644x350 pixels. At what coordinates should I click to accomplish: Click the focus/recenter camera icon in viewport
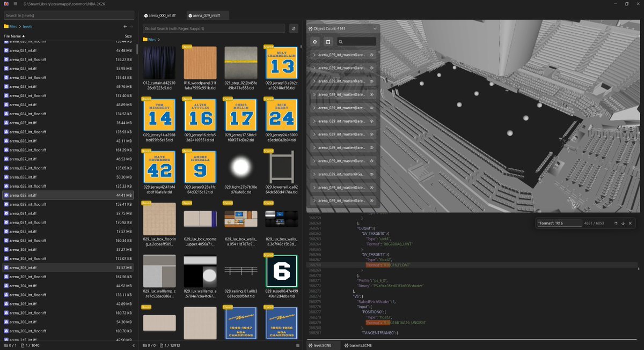click(315, 41)
